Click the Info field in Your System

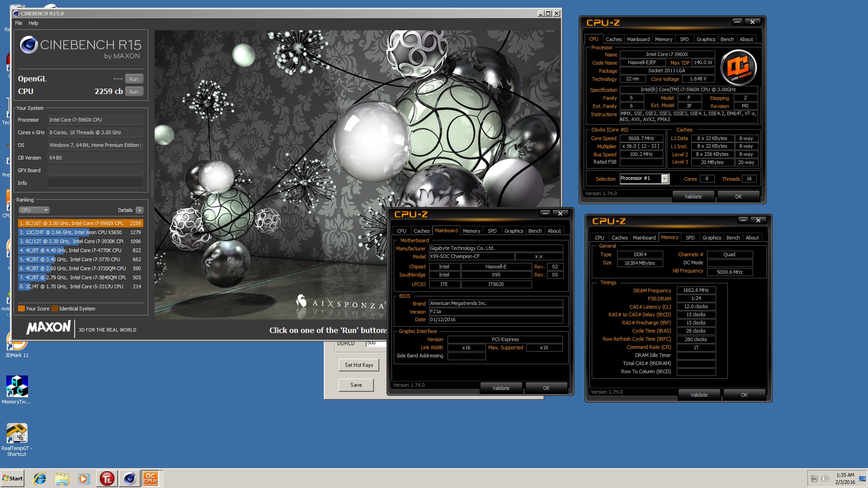tap(95, 183)
